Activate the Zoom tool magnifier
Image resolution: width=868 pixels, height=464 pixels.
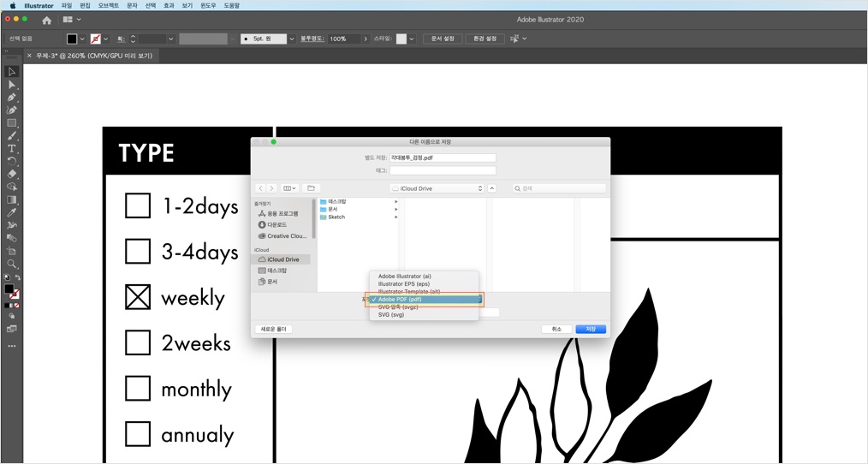pyautogui.click(x=12, y=264)
